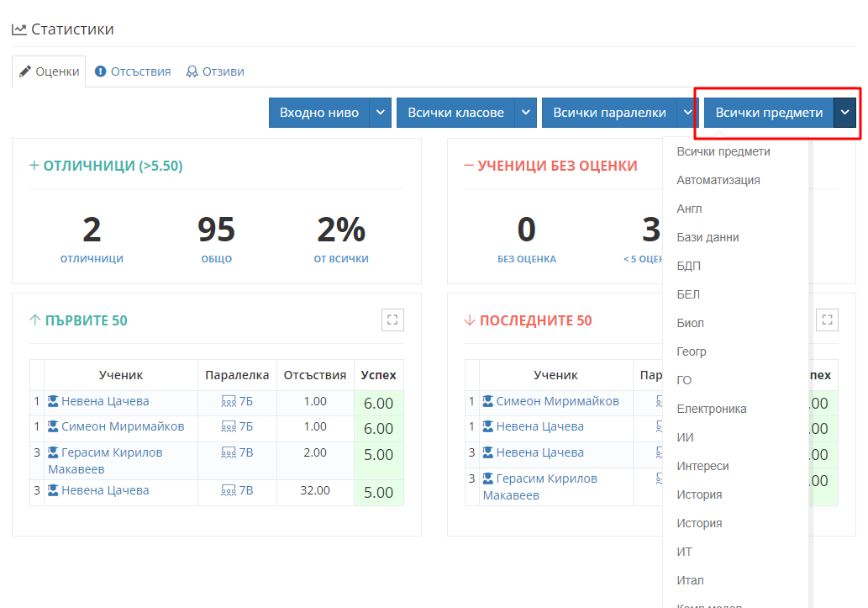Expand the Последните 50 panel to fullscreen

click(x=827, y=320)
